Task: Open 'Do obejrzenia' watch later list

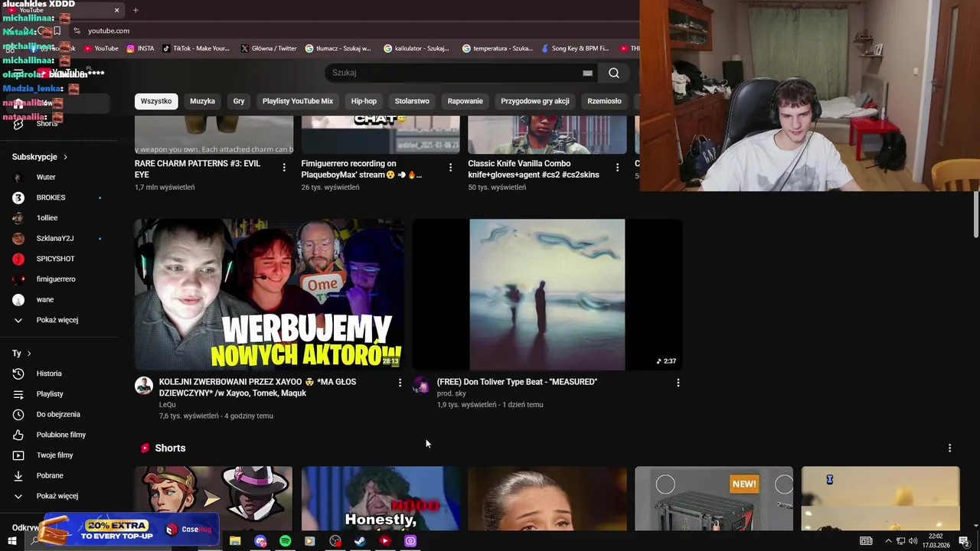Action: 58,414
